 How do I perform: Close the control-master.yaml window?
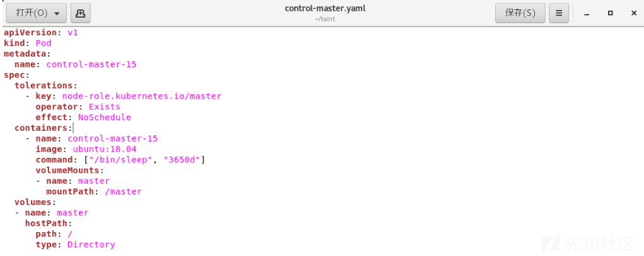coord(634,13)
